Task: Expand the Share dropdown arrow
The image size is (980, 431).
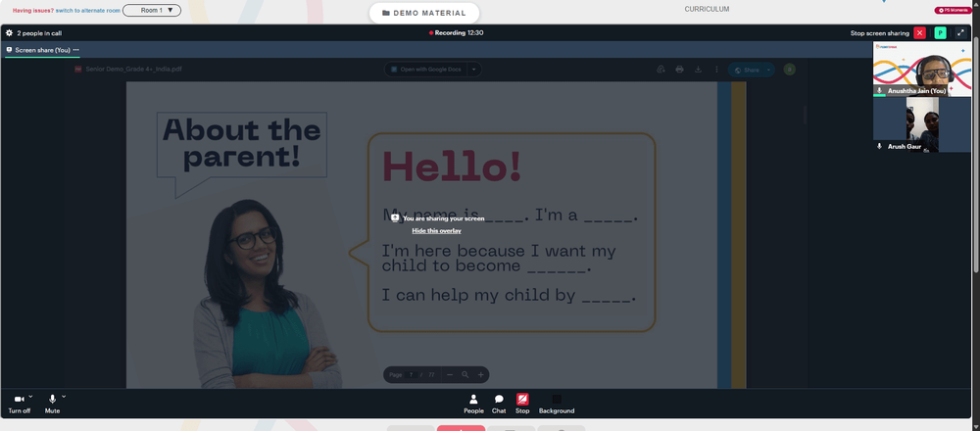Action: [x=768, y=70]
